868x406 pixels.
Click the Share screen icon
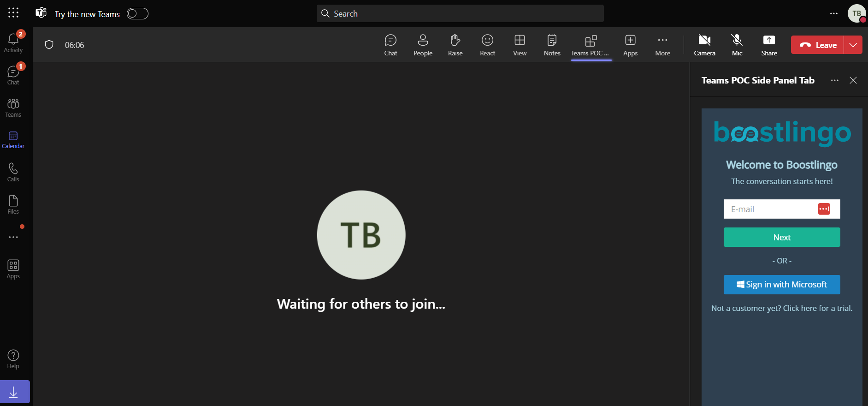click(x=769, y=45)
